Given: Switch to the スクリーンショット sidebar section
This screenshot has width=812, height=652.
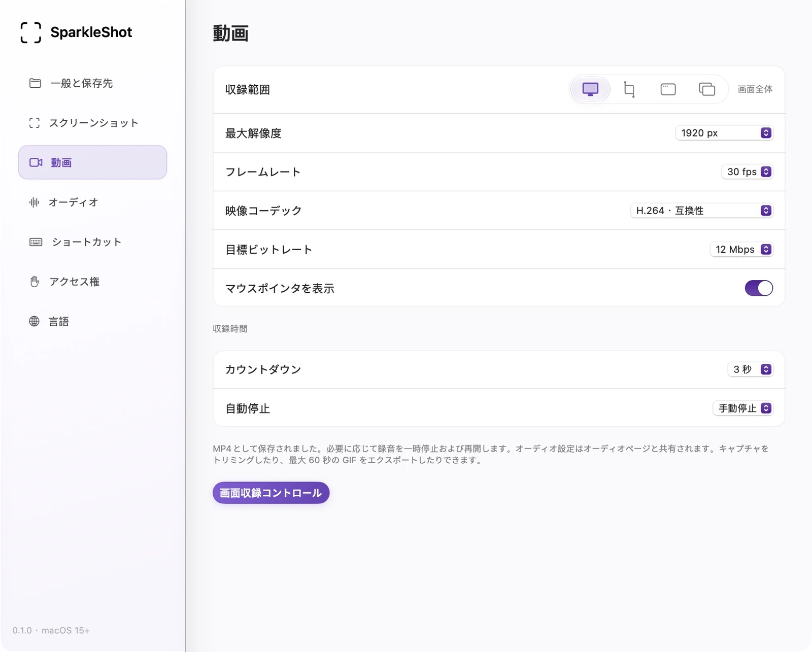Looking at the screenshot, I should coord(92,123).
